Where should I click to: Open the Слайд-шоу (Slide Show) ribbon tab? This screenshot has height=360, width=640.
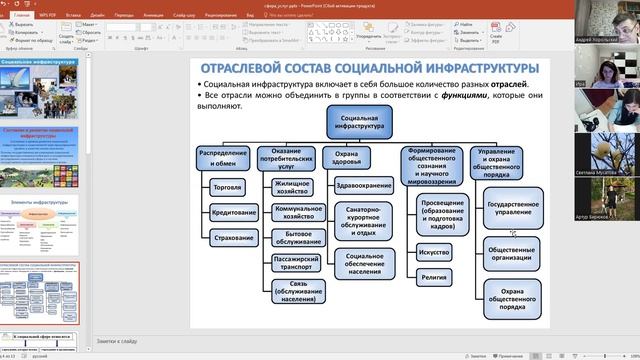(184, 15)
